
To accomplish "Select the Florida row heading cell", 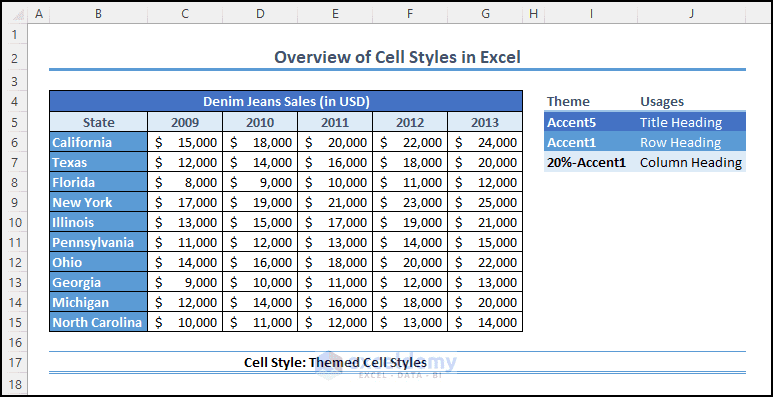I will [99, 182].
